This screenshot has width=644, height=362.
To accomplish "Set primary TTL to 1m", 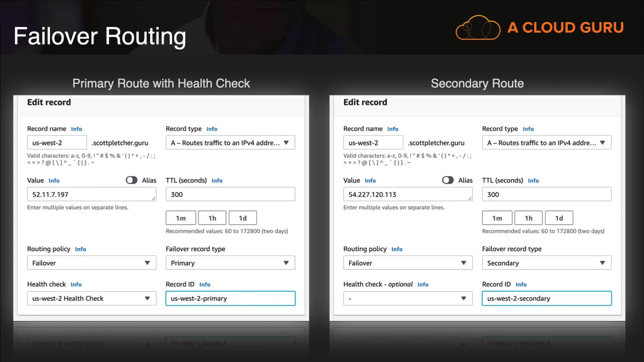I will tap(180, 218).
